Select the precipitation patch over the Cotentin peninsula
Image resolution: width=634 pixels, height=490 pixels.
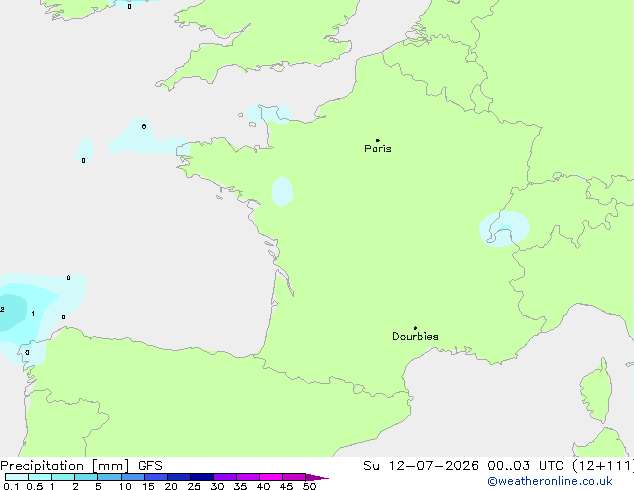269,114
